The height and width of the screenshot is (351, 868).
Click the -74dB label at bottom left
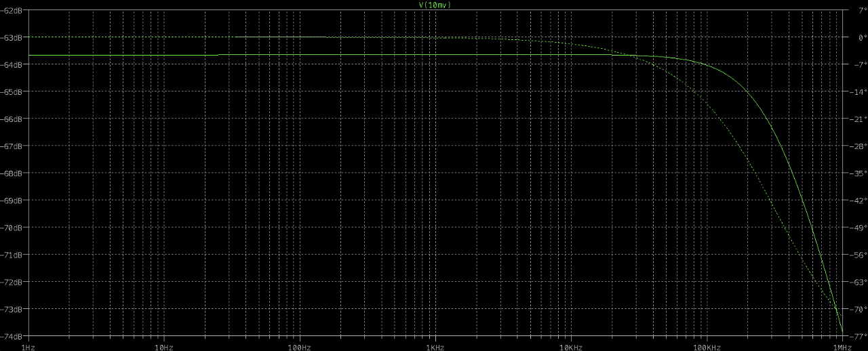point(11,336)
